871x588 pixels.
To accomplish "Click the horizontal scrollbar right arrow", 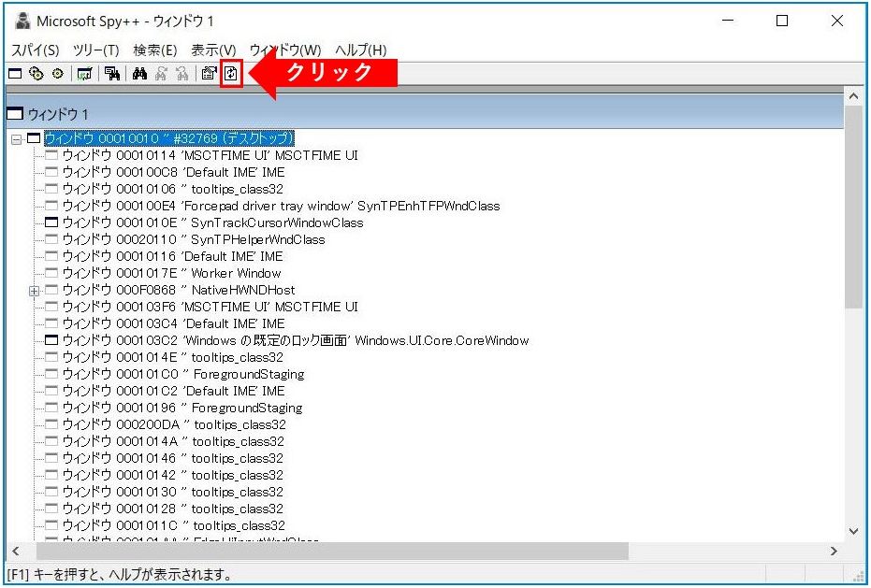I will (x=834, y=551).
